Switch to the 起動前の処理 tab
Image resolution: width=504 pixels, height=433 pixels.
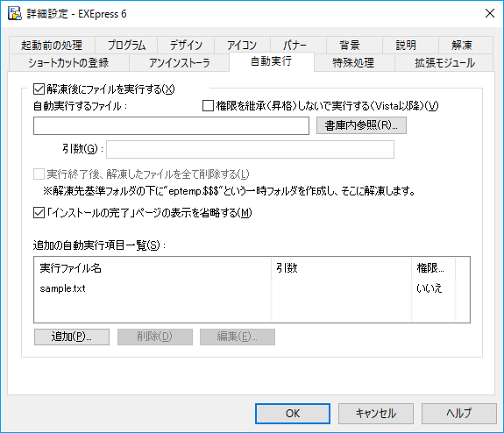point(52,46)
